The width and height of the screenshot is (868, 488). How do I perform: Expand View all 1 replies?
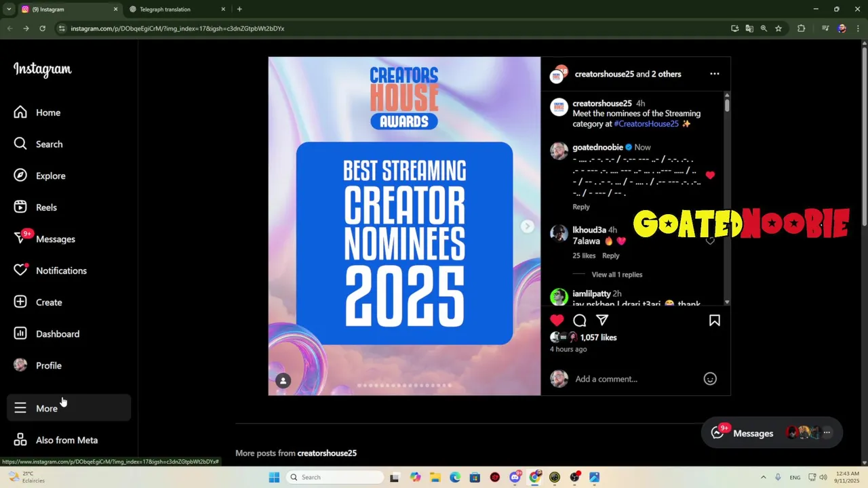point(616,274)
